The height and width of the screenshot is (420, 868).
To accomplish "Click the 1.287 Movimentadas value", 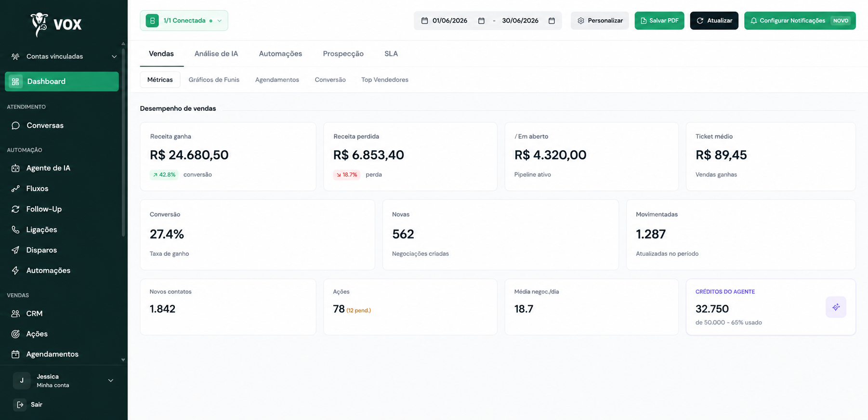I will click(651, 235).
